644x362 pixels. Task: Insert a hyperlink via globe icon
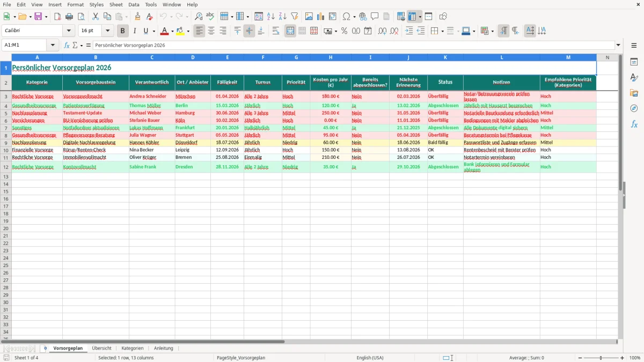(x=363, y=17)
